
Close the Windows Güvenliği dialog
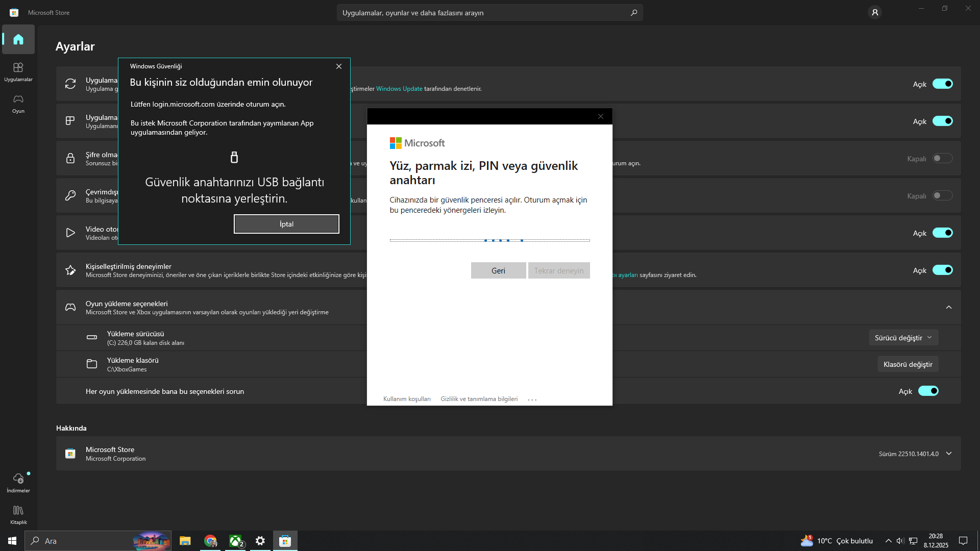339,66
